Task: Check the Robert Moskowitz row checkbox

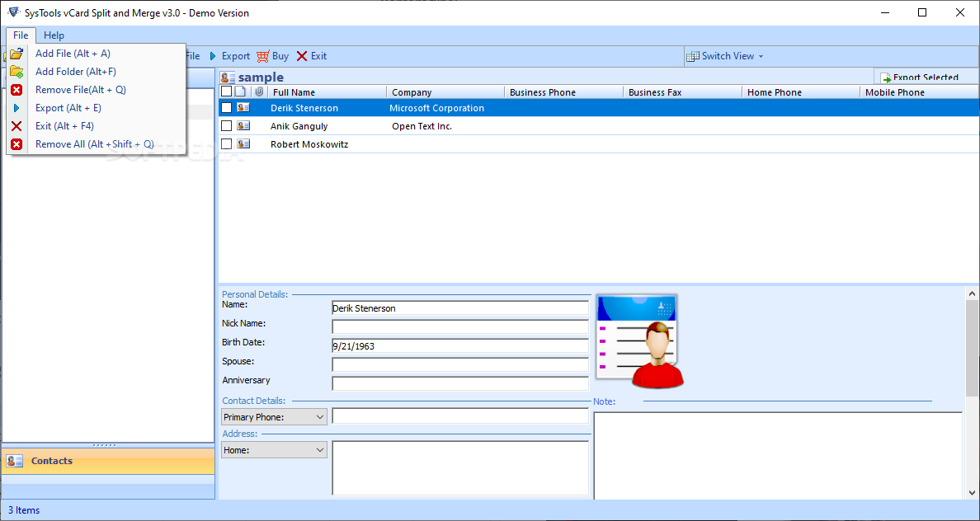Action: tap(226, 144)
